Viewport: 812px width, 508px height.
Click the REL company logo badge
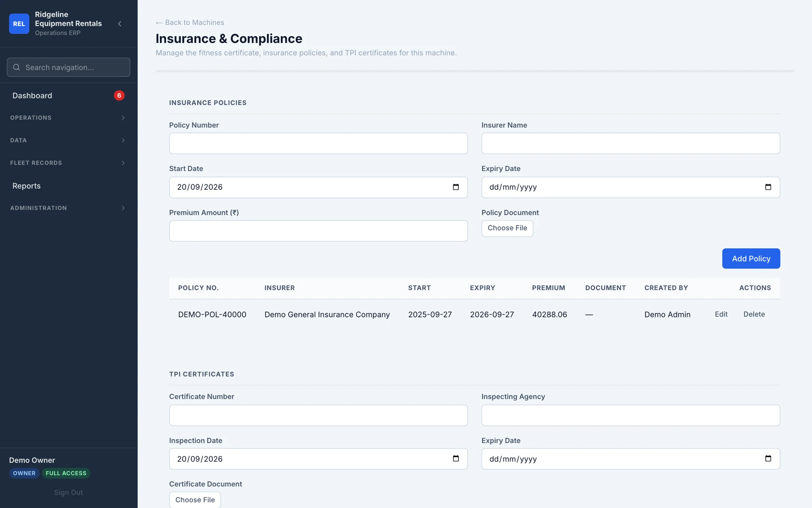19,24
